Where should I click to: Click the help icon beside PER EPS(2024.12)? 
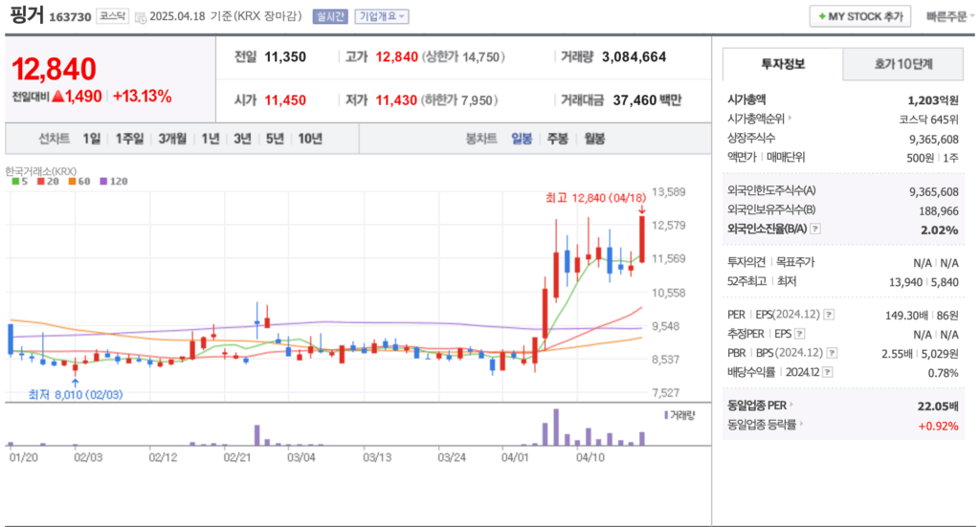828,314
